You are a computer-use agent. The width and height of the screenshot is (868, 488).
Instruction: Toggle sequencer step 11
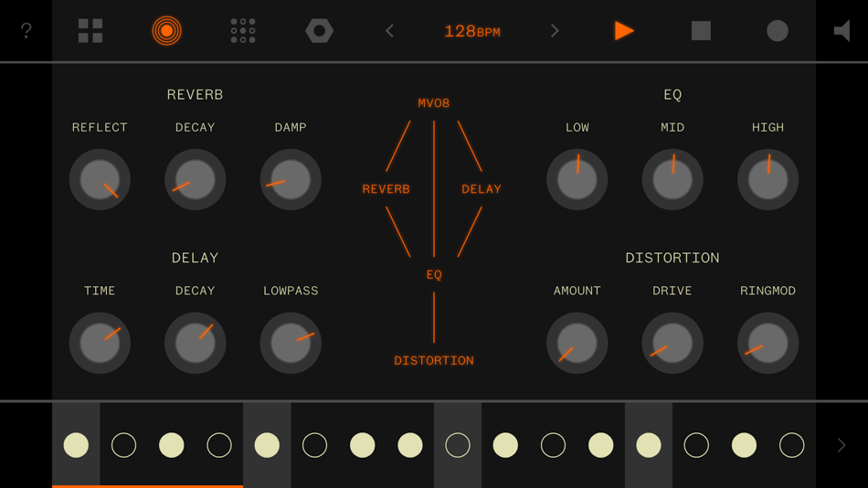tap(553, 445)
